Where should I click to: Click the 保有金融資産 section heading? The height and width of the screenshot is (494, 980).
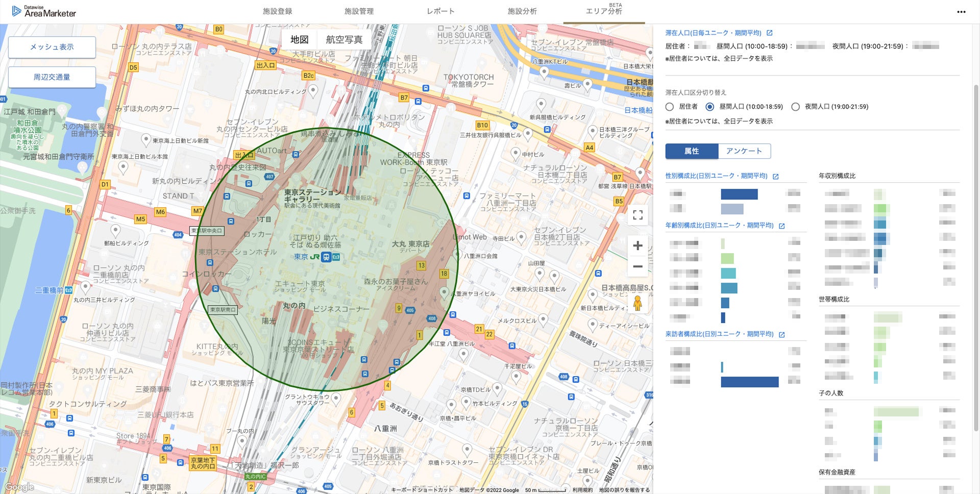837,473
